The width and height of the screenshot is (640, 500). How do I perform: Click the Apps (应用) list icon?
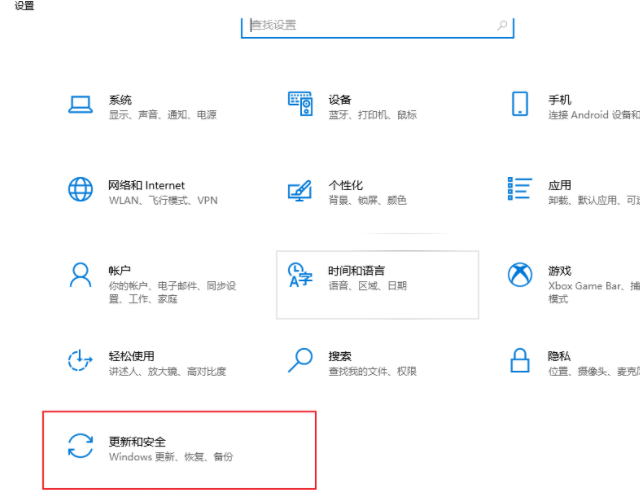[x=519, y=189]
